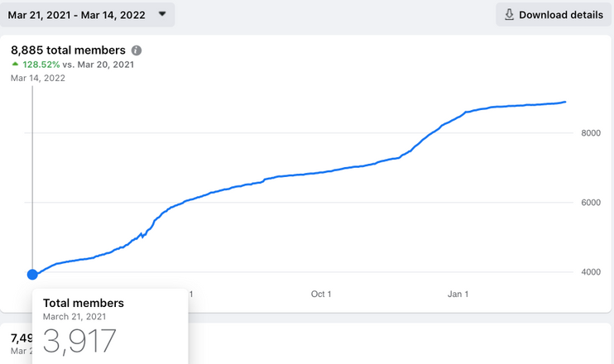Click the Jan 1 x-axis label
Viewport: 614px width, 364px height.
point(458,294)
